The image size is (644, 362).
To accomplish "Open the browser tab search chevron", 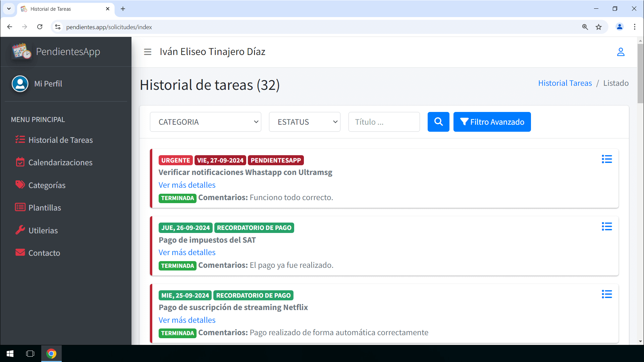I will tap(9, 9).
